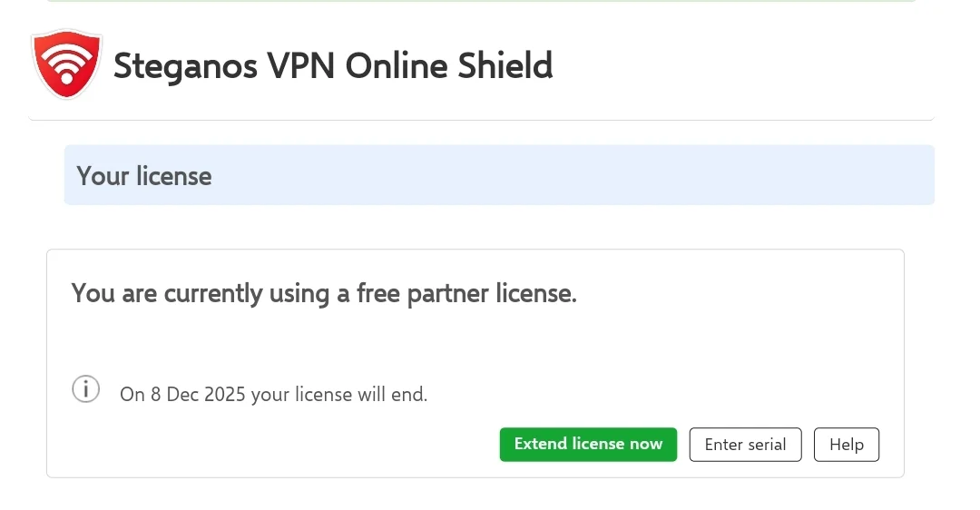Click the words Online Shield in the heading
The width and height of the screenshot is (980, 510).
pyautogui.click(x=449, y=65)
